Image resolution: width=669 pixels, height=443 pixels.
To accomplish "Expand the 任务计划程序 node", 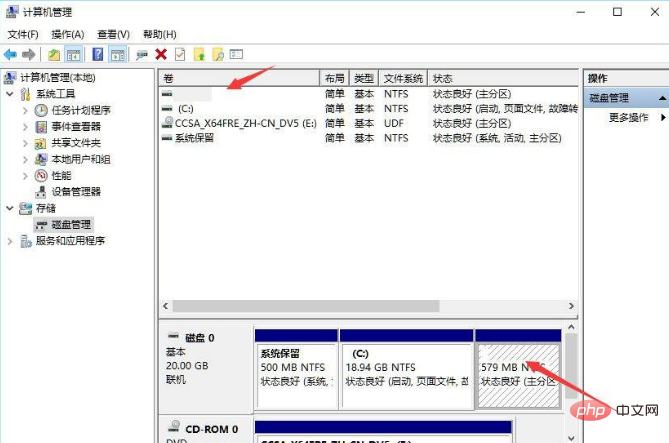I will pyautogui.click(x=25, y=111).
